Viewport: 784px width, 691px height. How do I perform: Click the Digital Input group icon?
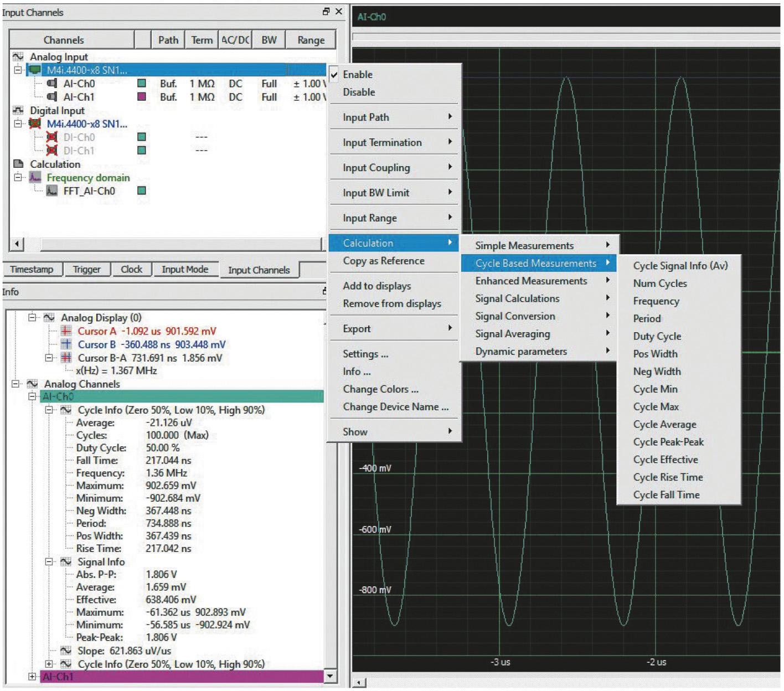pos(18,110)
